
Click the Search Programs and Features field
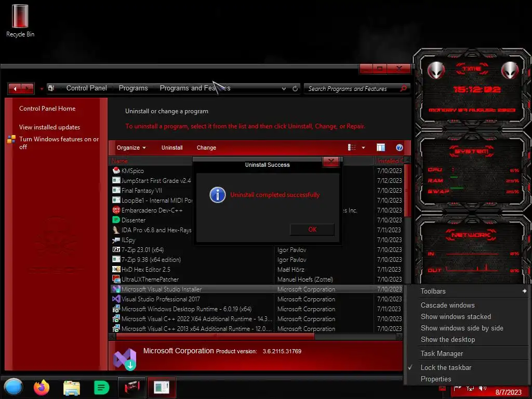353,88
